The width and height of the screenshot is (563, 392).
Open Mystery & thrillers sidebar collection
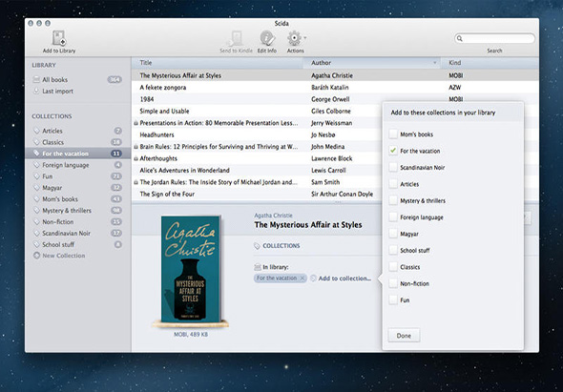click(x=77, y=211)
